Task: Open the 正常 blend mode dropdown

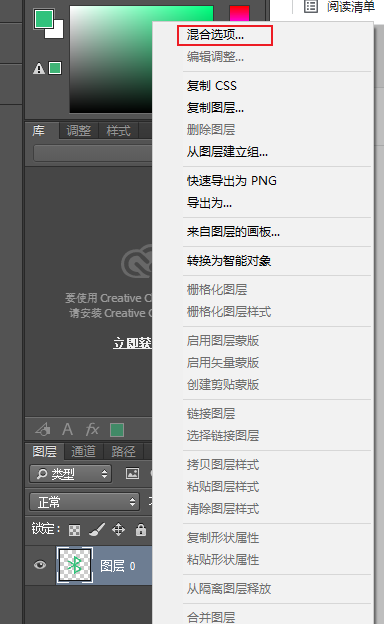Action: 84,502
